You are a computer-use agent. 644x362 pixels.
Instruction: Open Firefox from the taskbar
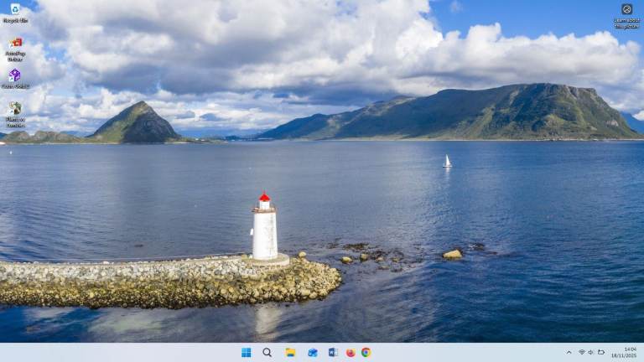[351, 353]
